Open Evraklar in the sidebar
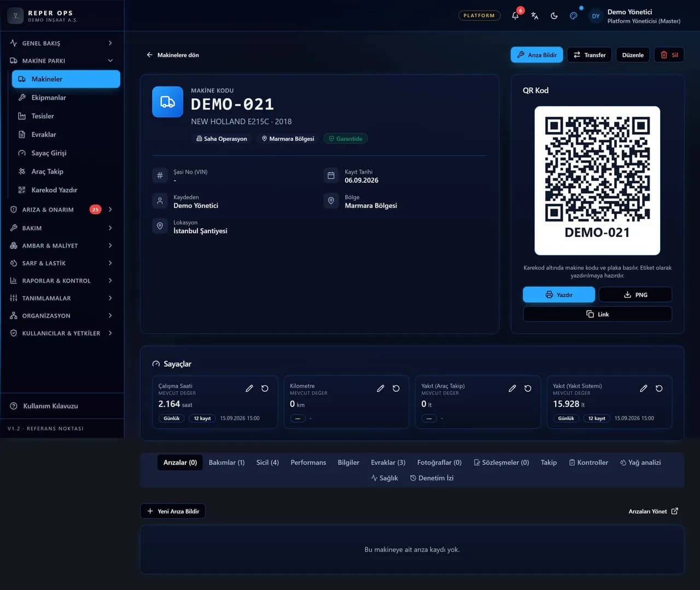Viewport: 700px width, 590px height. click(x=66, y=135)
